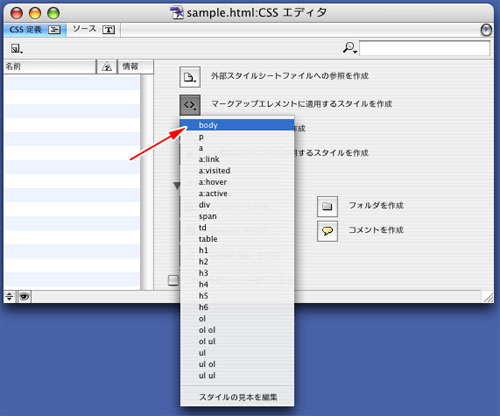Image resolution: width=500 pixels, height=416 pixels.
Task: Click the window resize grip corner
Action: click(x=488, y=297)
